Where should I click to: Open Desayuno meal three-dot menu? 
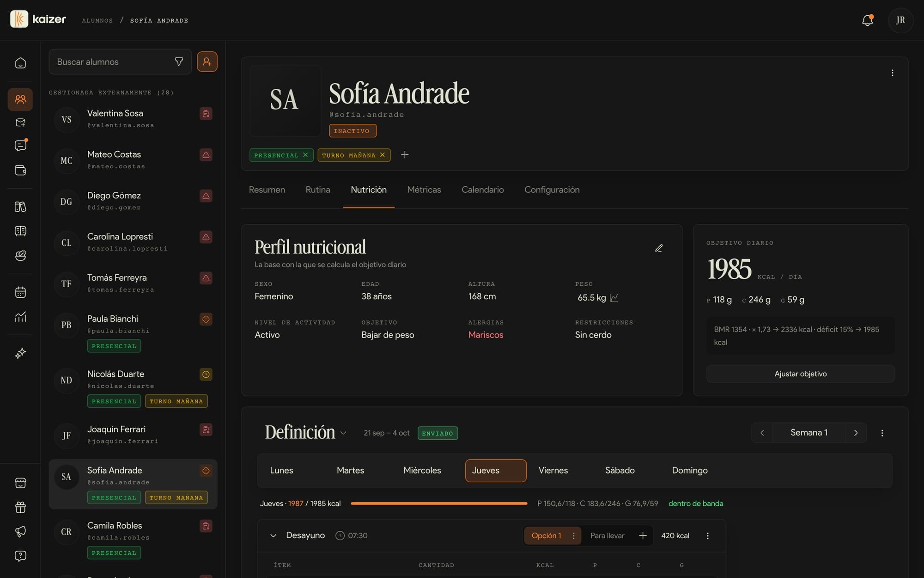[x=707, y=535]
